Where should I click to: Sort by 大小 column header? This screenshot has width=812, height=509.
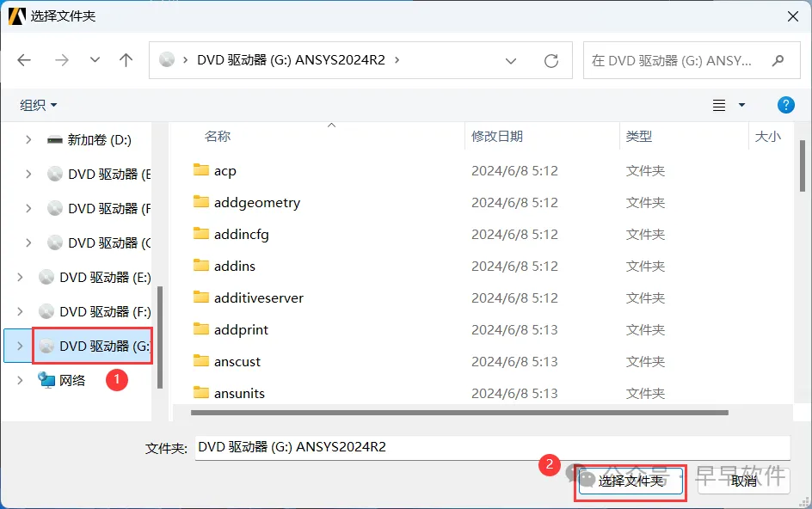tap(768, 136)
